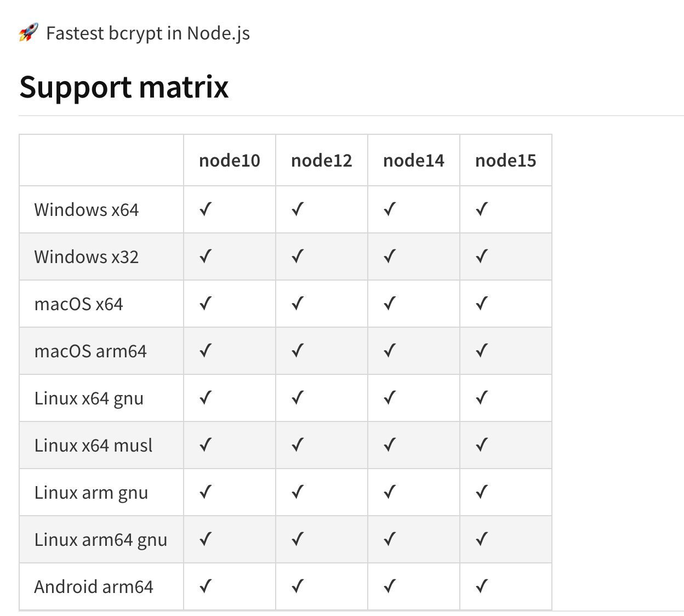Click the Windows x32 node12 checkmark

pyautogui.click(x=298, y=256)
